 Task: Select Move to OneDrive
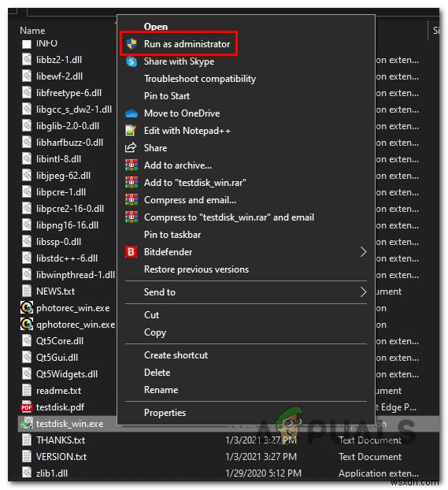pyautogui.click(x=182, y=113)
